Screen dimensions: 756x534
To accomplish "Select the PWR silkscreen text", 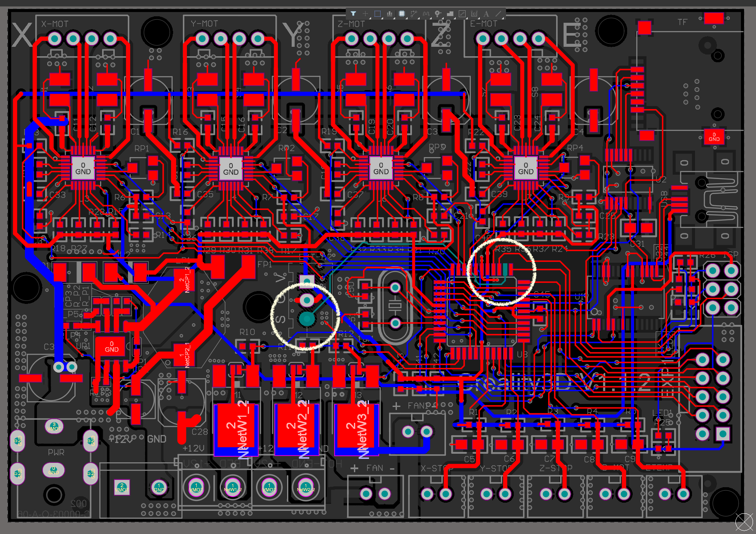I will 56,452.
